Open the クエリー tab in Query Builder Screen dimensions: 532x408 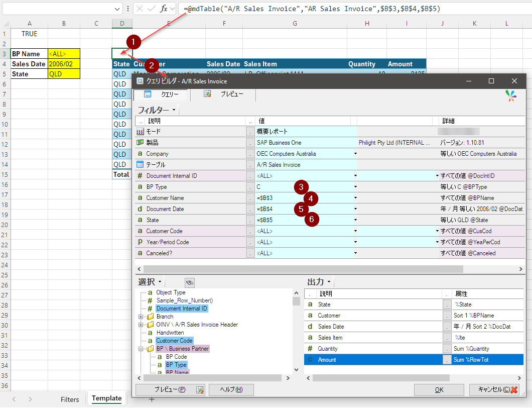pyautogui.click(x=161, y=94)
